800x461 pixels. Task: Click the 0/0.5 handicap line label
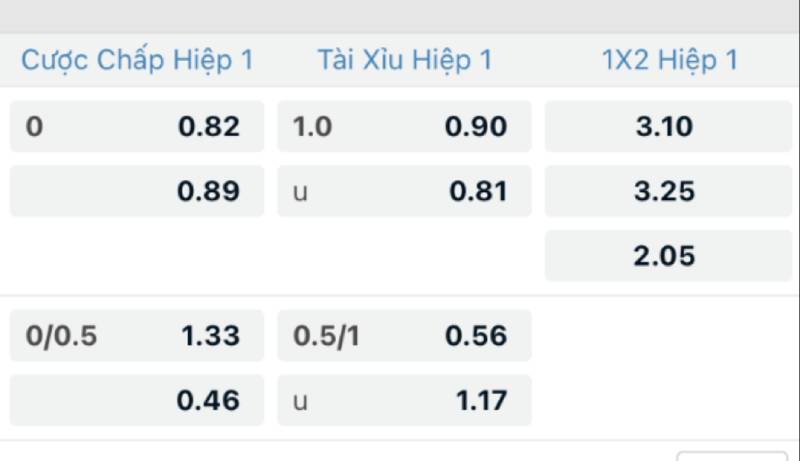[60, 336]
